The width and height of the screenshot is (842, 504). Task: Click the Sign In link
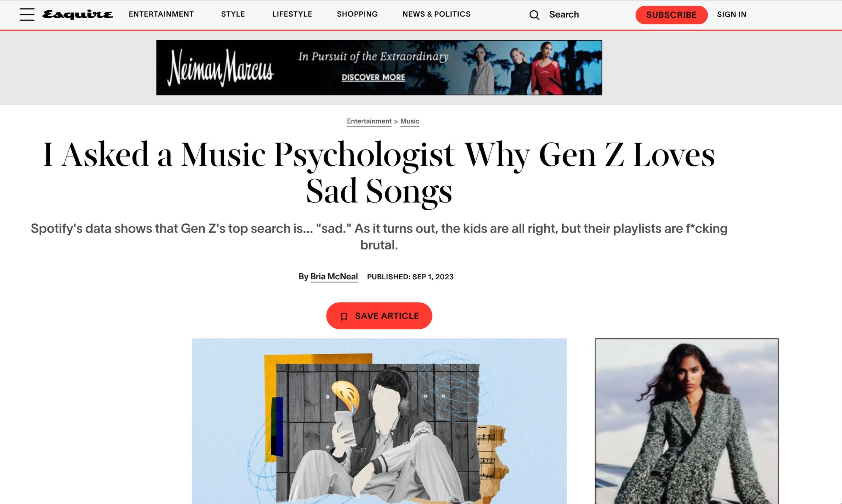(732, 14)
